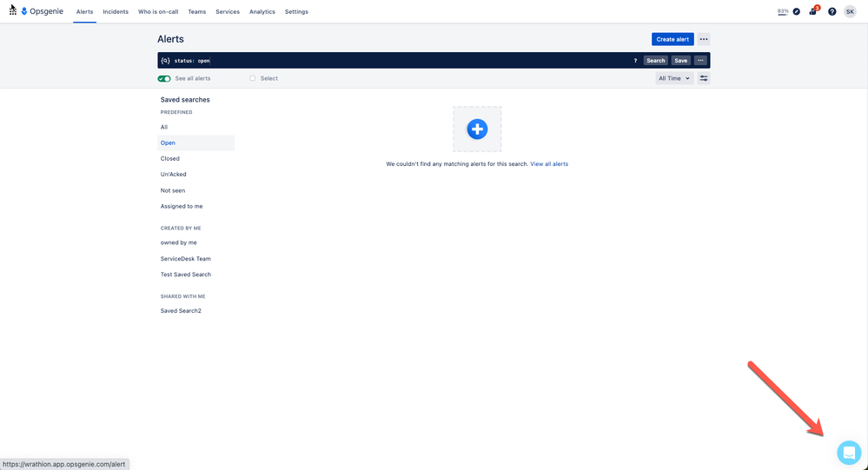Open query help question mark in the search bar
Viewport: 868px width, 470px height.
635,61
